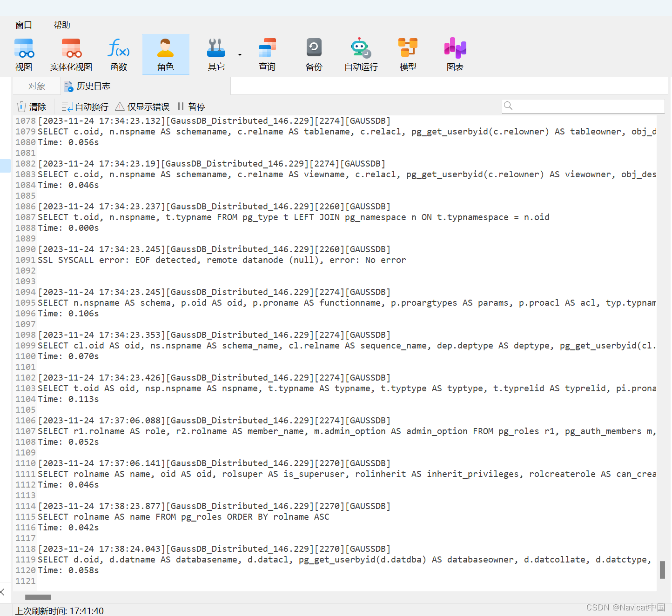672x616 pixels.
Task: Click 暂停 to pause logging
Action: 191,107
